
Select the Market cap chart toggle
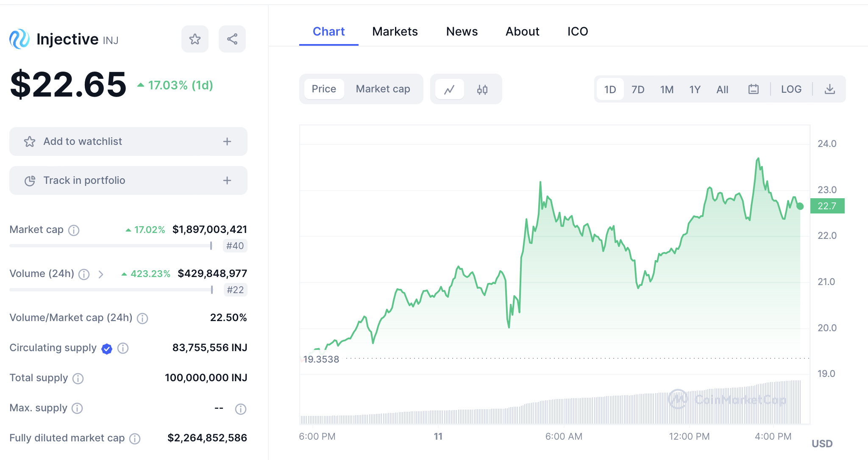[383, 89]
